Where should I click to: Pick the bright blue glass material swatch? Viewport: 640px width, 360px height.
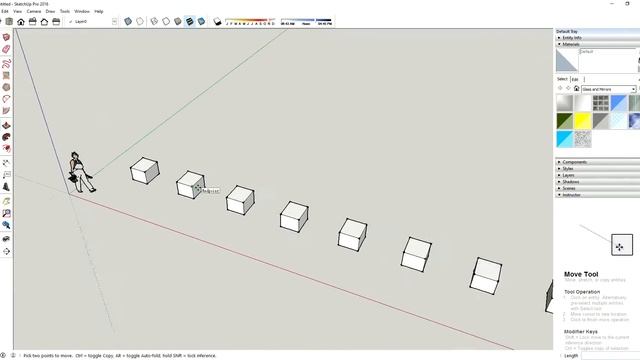[x=618, y=103]
